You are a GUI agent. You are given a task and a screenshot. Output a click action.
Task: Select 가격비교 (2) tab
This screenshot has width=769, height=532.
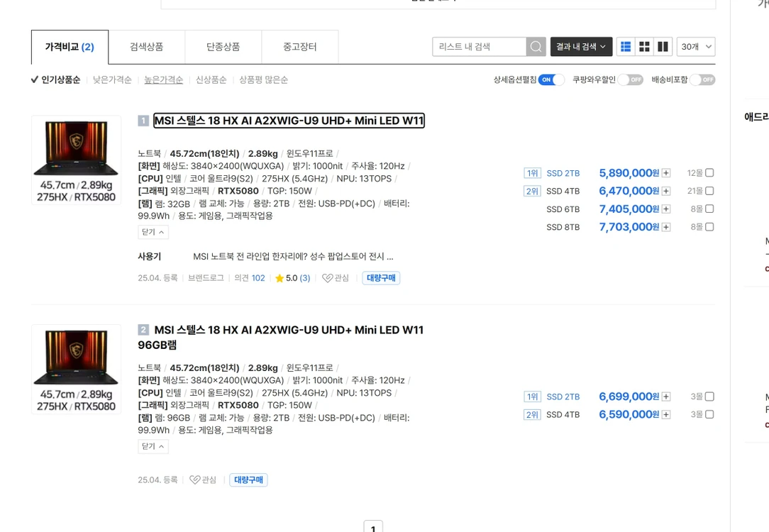point(70,47)
